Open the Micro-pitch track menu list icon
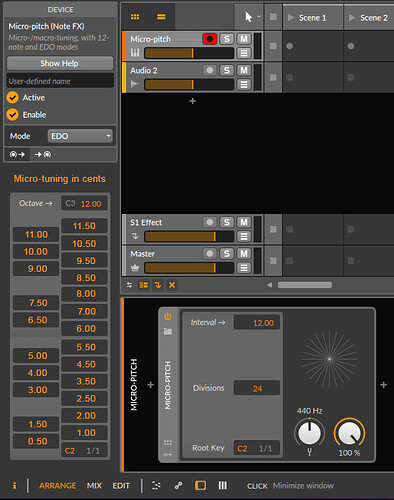 244,53
